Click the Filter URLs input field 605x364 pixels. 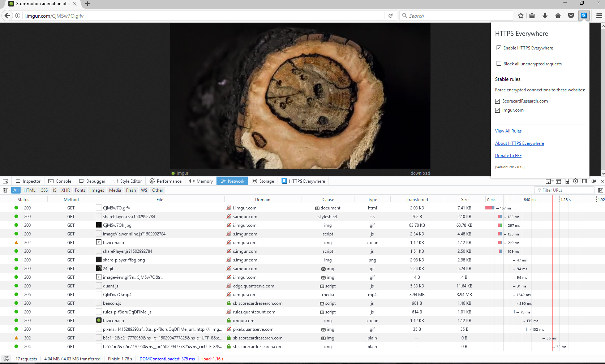coord(564,190)
